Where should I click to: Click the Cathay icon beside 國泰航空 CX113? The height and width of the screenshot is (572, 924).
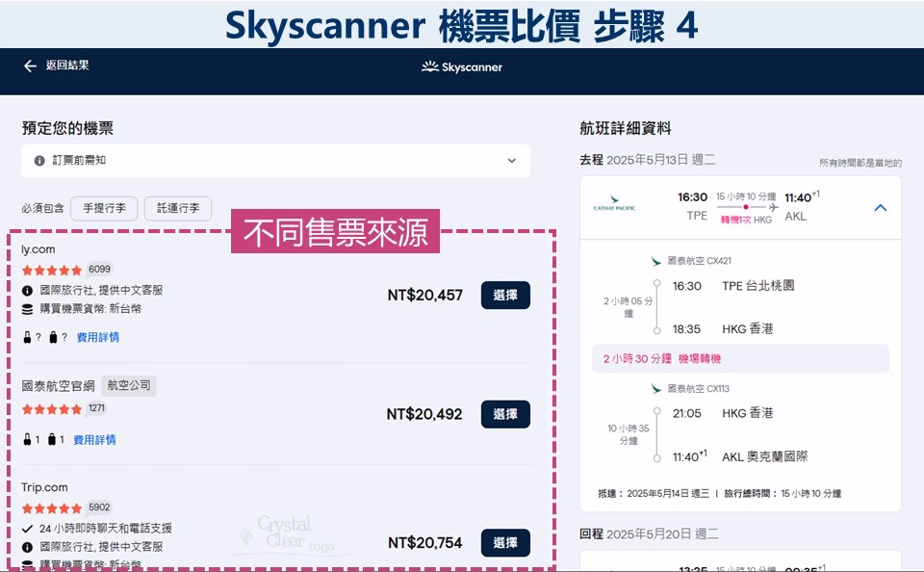[655, 389]
